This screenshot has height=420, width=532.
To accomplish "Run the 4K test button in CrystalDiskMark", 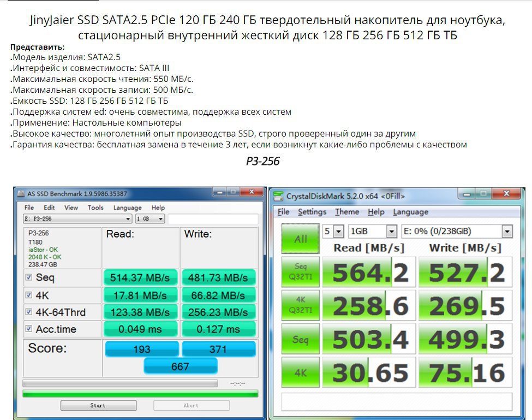I will tap(300, 372).
